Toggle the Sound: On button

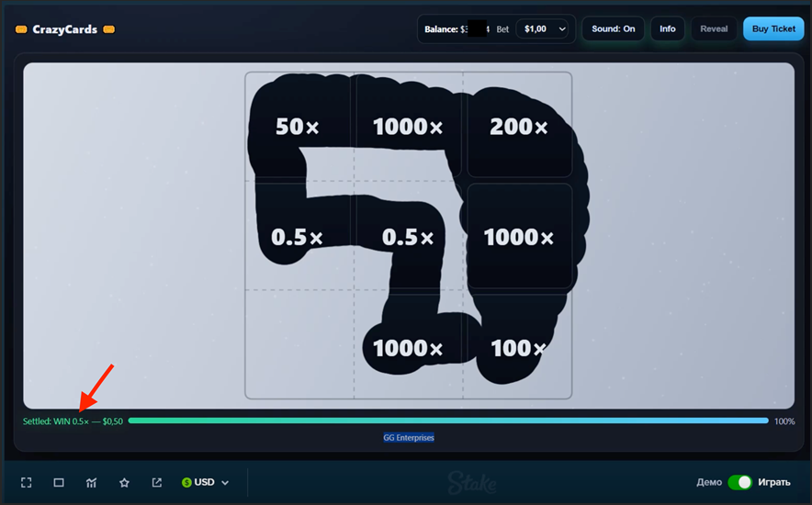(x=613, y=29)
